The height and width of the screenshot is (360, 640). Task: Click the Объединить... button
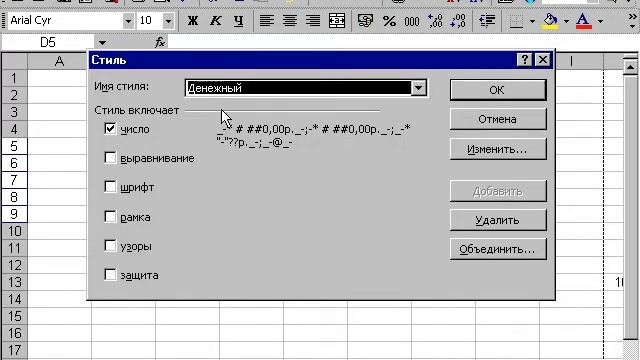coord(498,249)
